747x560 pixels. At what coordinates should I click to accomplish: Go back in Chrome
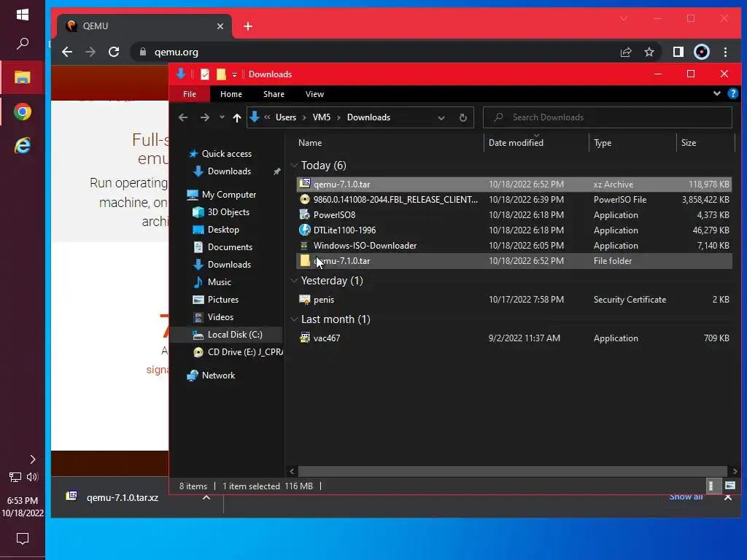click(x=67, y=52)
